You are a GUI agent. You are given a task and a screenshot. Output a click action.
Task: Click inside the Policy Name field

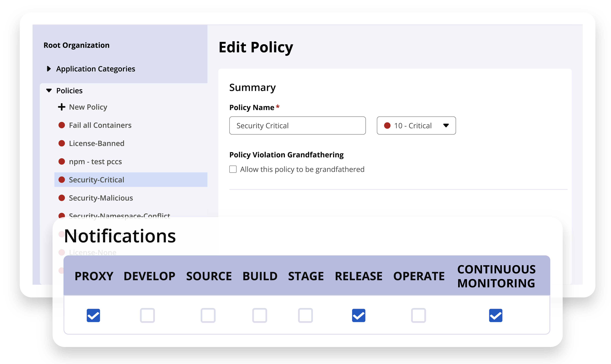297,126
